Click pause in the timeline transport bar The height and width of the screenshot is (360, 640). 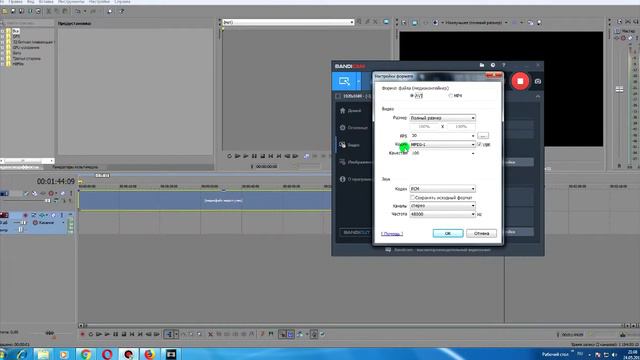[x=116, y=334]
